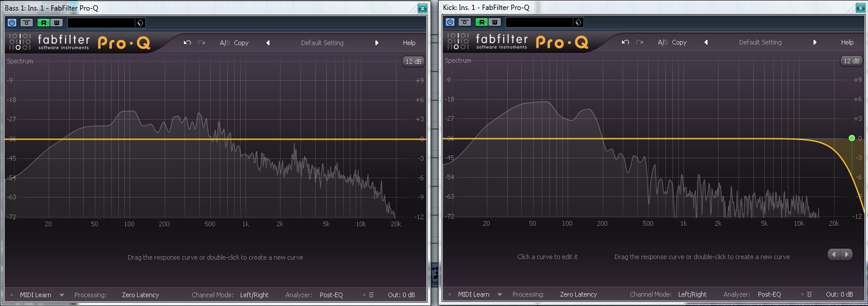Image resolution: width=868 pixels, height=306 pixels.
Task: Open Default Setting preset menu in Kick Pro-Q
Action: pyautogui.click(x=760, y=42)
